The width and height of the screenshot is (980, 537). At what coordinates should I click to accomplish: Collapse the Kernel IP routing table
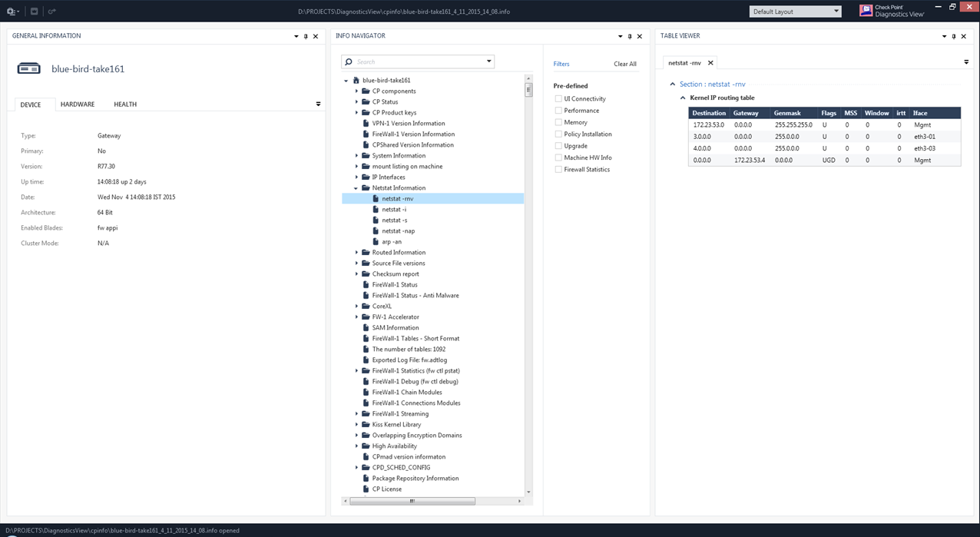(683, 98)
